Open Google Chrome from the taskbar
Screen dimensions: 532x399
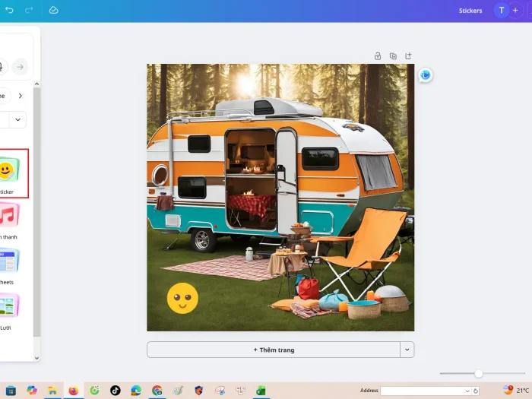[157, 391]
